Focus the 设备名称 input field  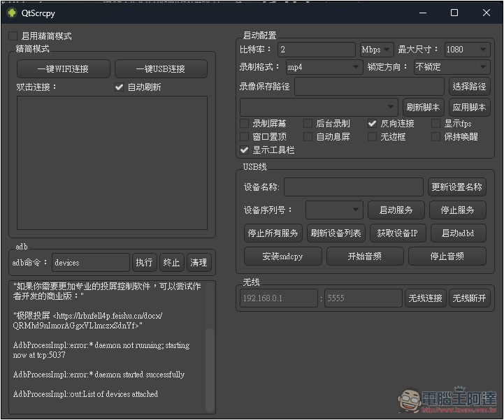tap(354, 187)
